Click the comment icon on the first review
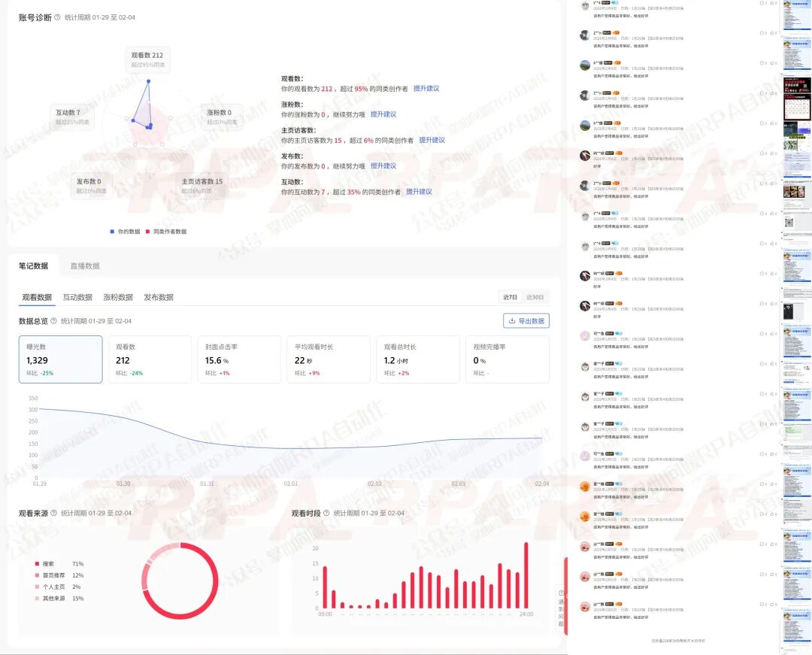This screenshot has width=812, height=655. (x=762, y=3)
